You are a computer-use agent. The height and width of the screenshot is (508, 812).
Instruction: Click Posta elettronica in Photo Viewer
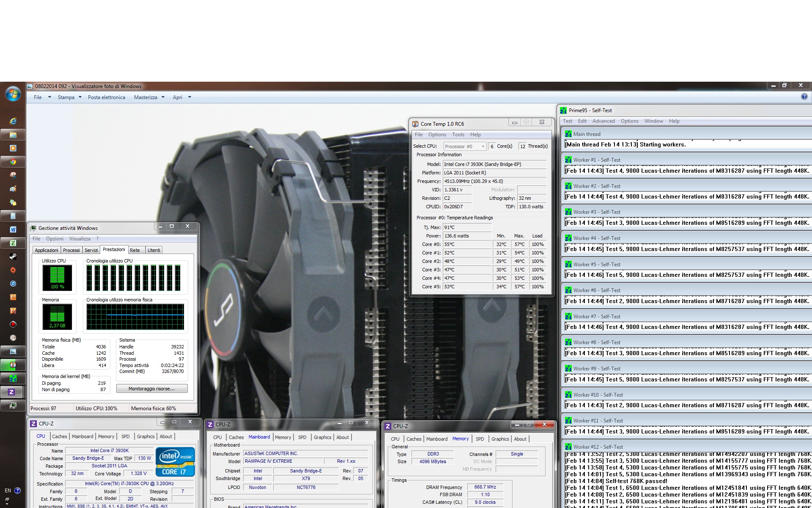pos(106,97)
